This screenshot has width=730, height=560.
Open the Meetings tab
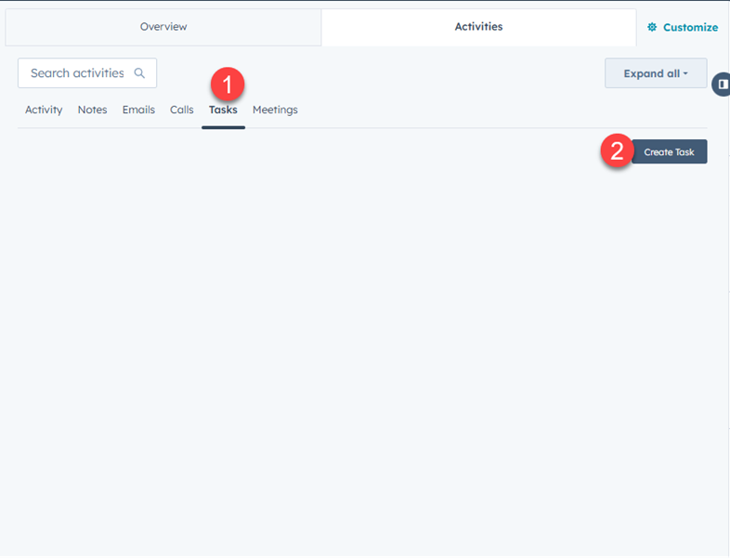(x=275, y=110)
